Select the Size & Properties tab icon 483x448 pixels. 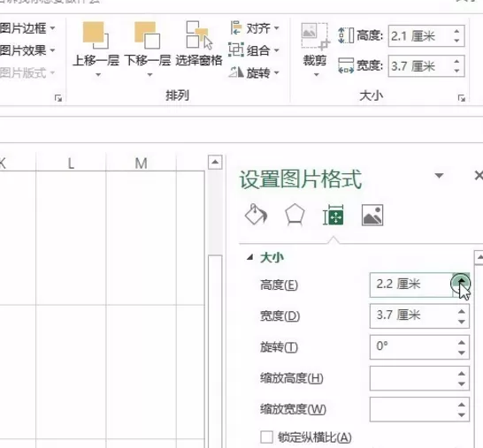tap(333, 215)
